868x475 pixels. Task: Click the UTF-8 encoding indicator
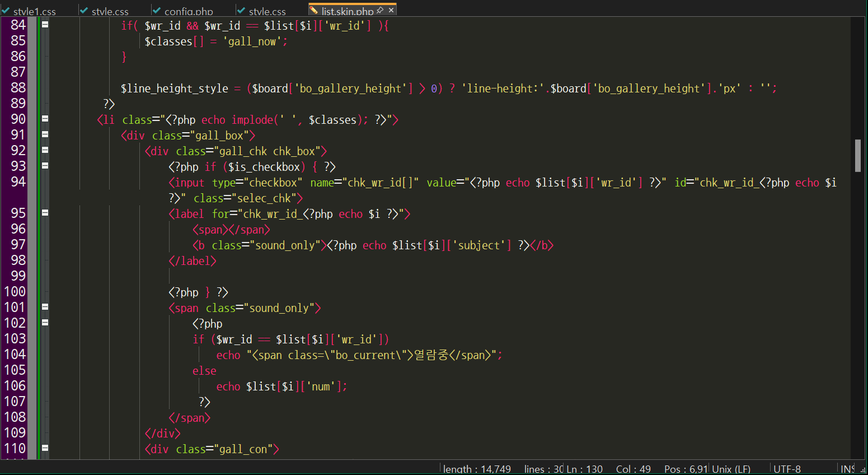point(787,469)
